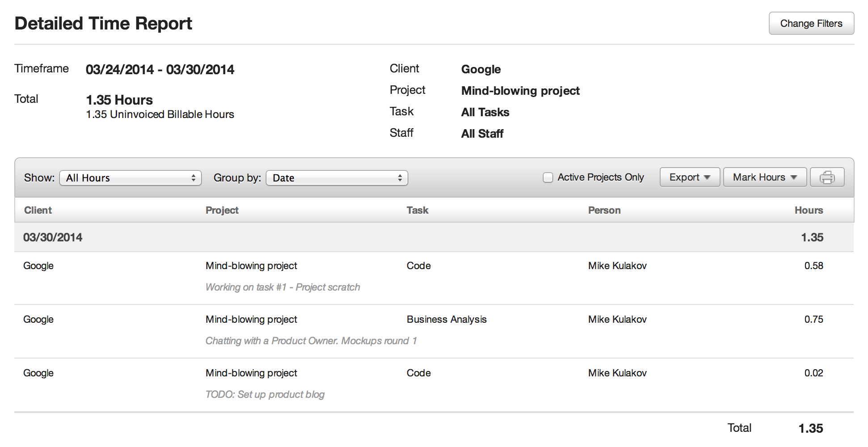Sort by the Hours column header
Screen dimensions: 868x447
tap(809, 210)
